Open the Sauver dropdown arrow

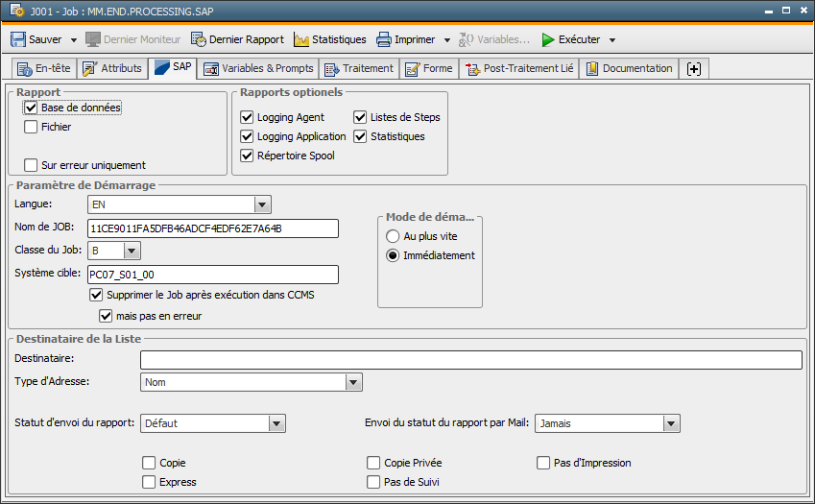tap(74, 40)
